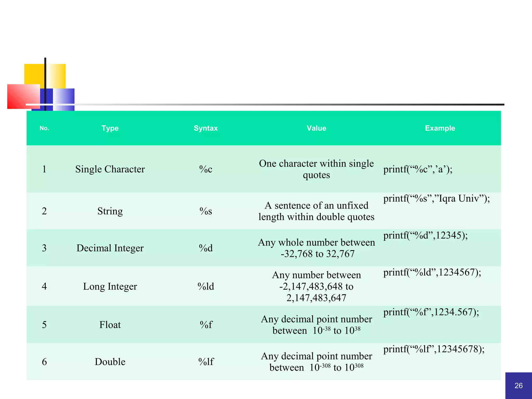Click the 'Type' column header
Image resolution: width=532 pixels, height=399 pixels.
point(110,128)
